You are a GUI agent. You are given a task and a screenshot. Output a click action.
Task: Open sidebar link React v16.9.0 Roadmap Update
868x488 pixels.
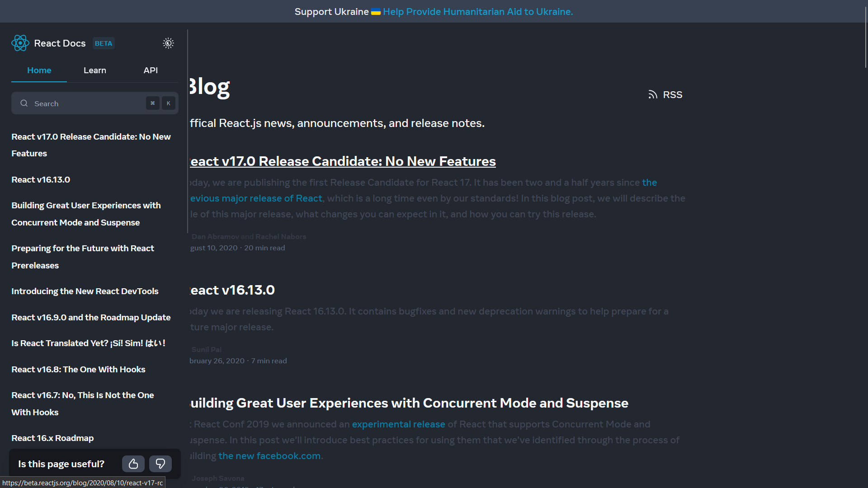click(91, 317)
